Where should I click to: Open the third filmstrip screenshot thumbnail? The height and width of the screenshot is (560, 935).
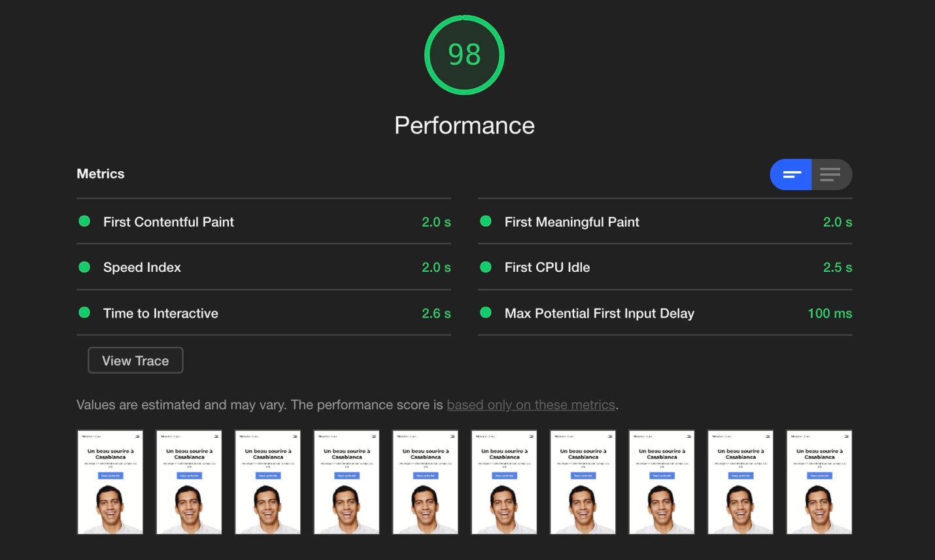267,482
